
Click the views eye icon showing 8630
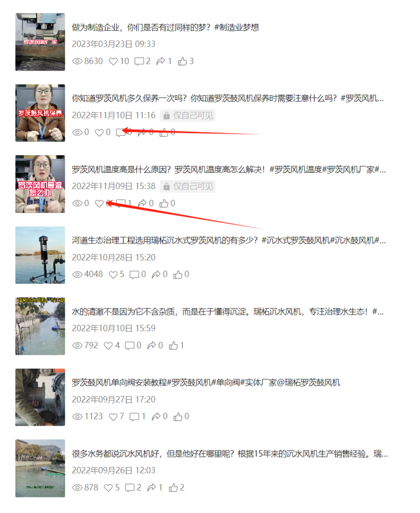[x=77, y=61]
